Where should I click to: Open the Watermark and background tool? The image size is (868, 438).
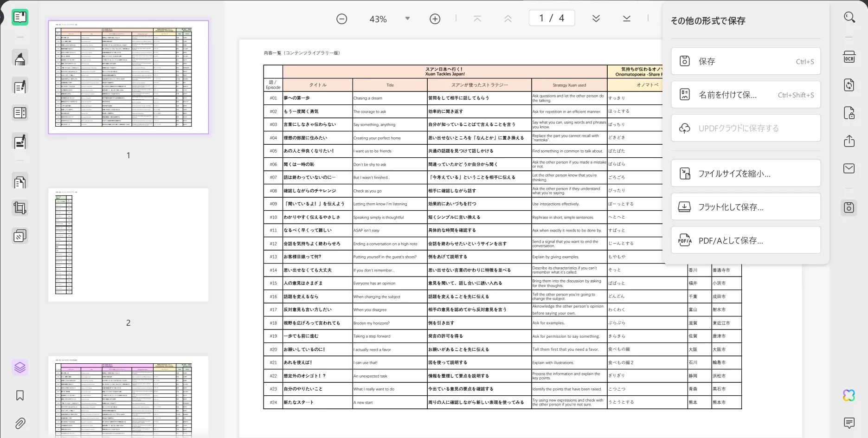click(19, 236)
